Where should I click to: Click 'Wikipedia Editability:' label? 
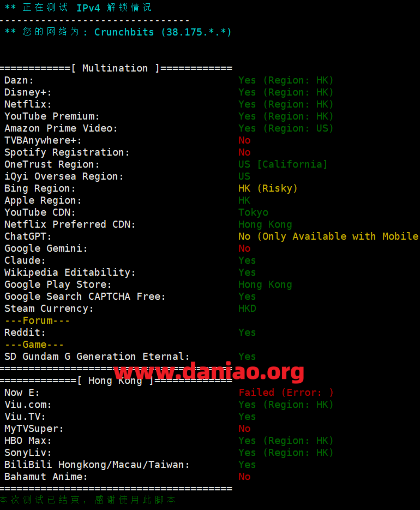click(x=70, y=272)
